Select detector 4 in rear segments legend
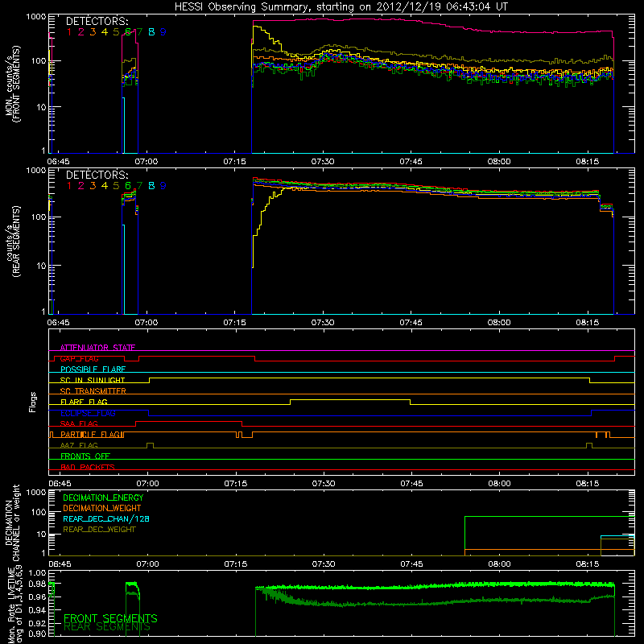This screenshot has width=644, height=644. coord(105,186)
